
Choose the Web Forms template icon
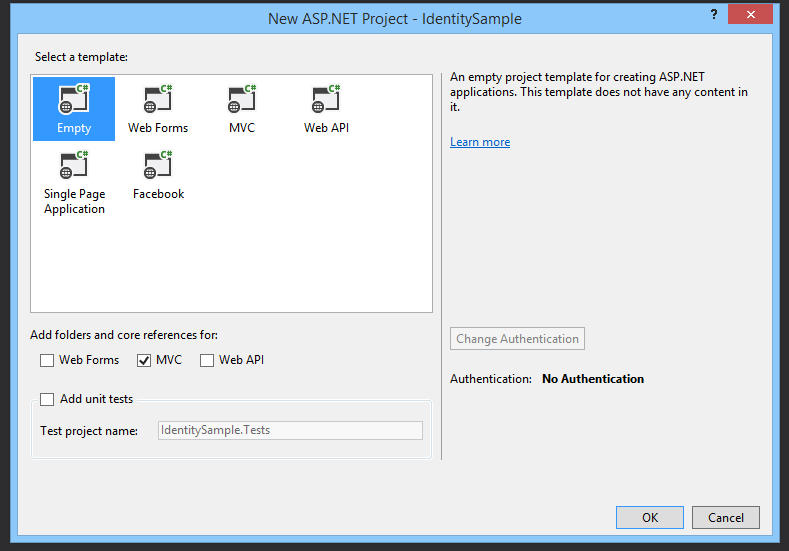[x=158, y=101]
